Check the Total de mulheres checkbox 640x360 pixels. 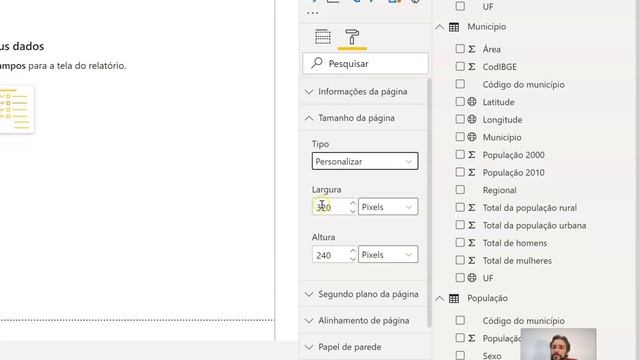460,260
